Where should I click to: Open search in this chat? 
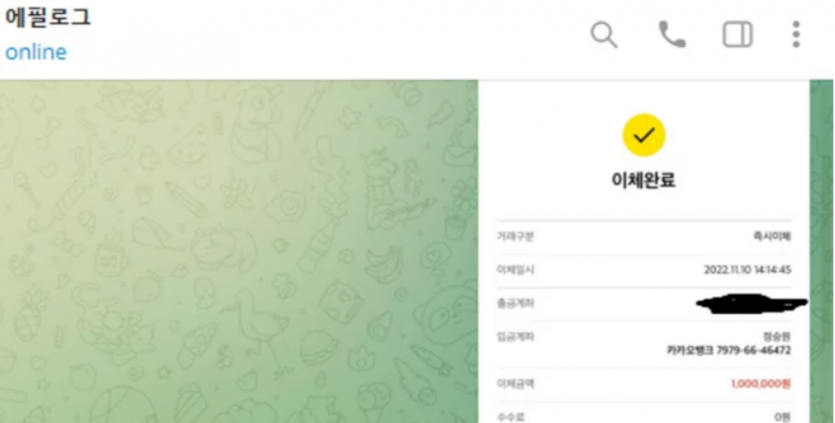coord(604,35)
